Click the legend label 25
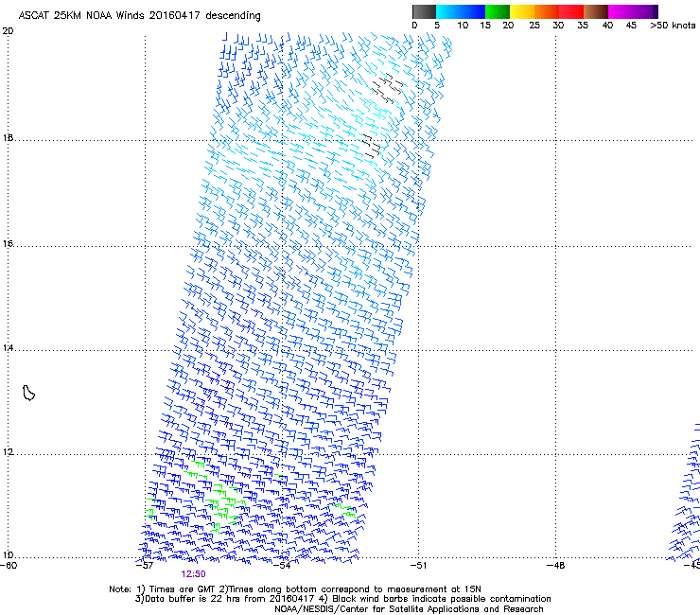The image size is (700, 615). pos(534,26)
